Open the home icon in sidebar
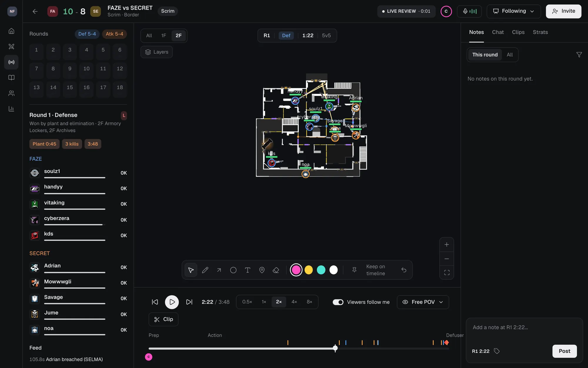Screen dimensions: 588x368 point(11,31)
